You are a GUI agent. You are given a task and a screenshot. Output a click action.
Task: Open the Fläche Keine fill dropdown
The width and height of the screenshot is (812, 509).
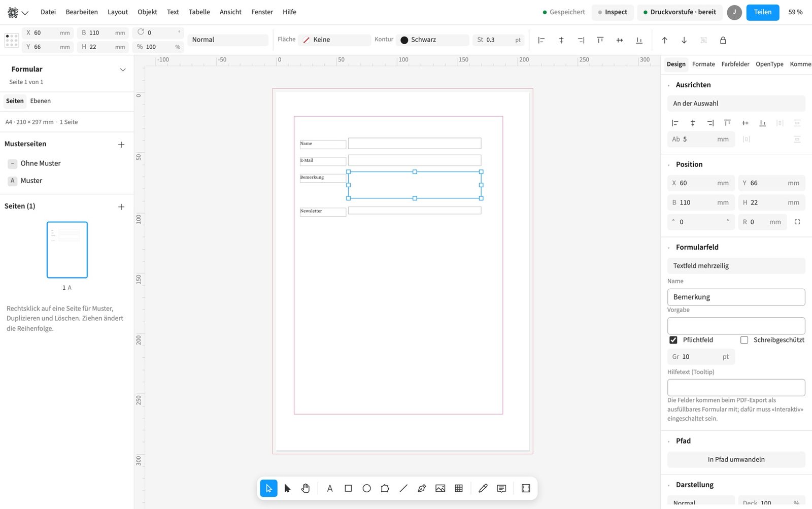point(334,40)
